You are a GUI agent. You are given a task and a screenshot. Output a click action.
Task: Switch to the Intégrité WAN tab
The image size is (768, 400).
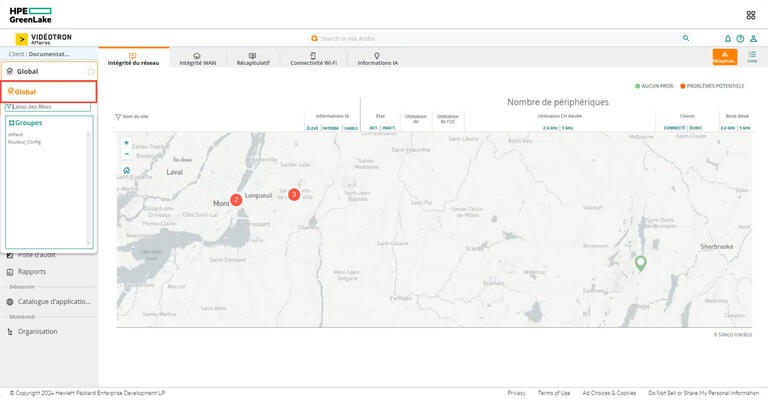197,58
